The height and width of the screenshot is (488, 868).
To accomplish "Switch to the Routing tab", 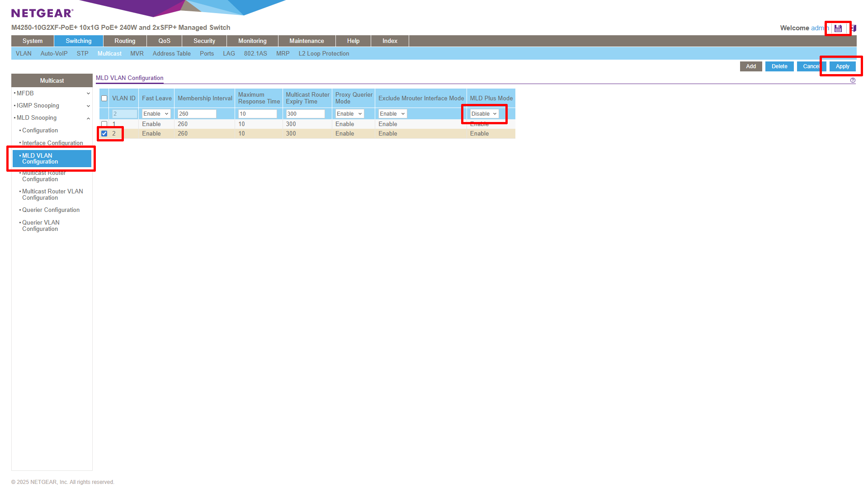I will pos(124,41).
